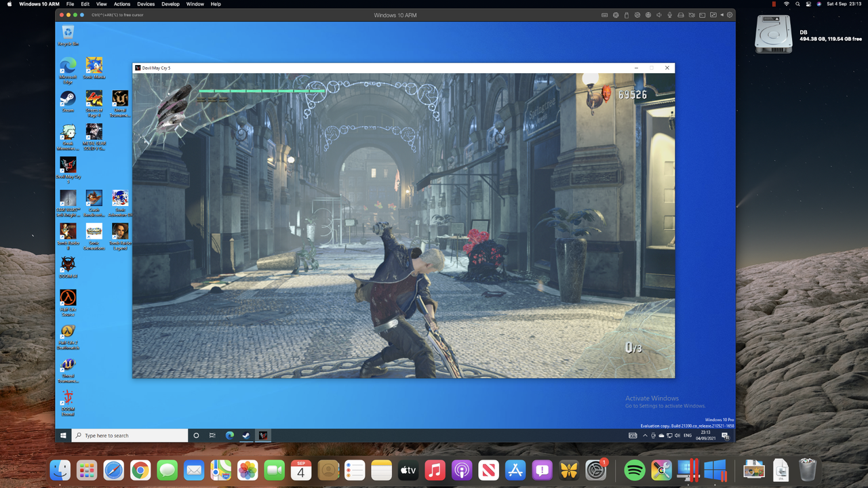Open Task View on the taskbar

[x=212, y=435]
